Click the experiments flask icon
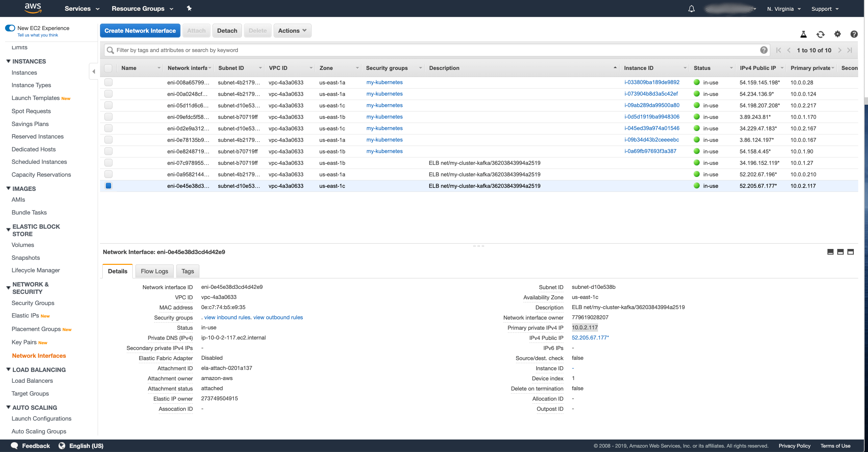 [x=803, y=34]
